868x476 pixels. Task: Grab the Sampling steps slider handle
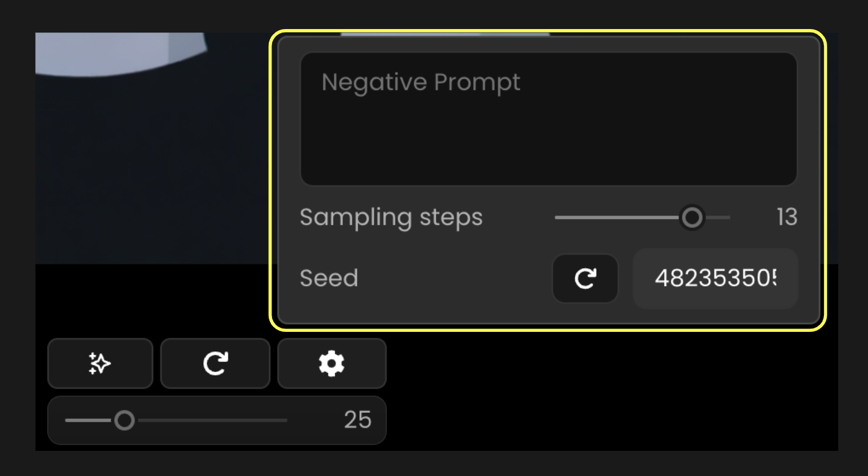tap(692, 217)
